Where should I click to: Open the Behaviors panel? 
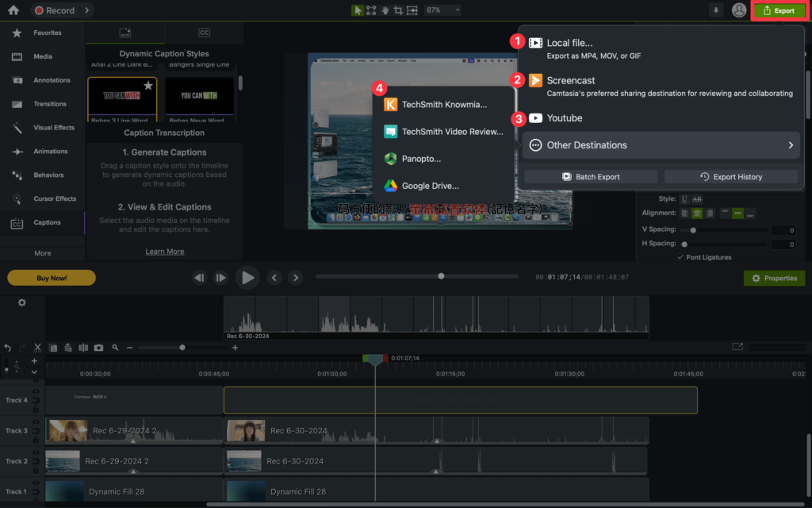point(43,175)
